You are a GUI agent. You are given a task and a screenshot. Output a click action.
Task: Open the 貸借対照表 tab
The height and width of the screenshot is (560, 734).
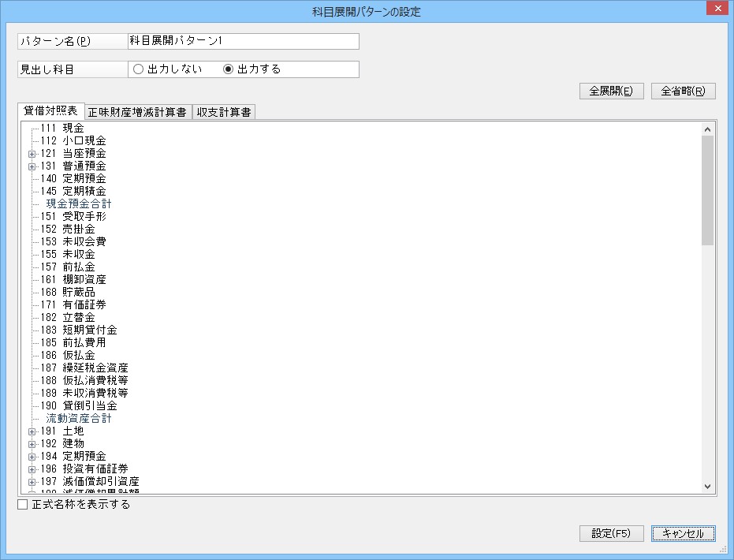(50, 111)
